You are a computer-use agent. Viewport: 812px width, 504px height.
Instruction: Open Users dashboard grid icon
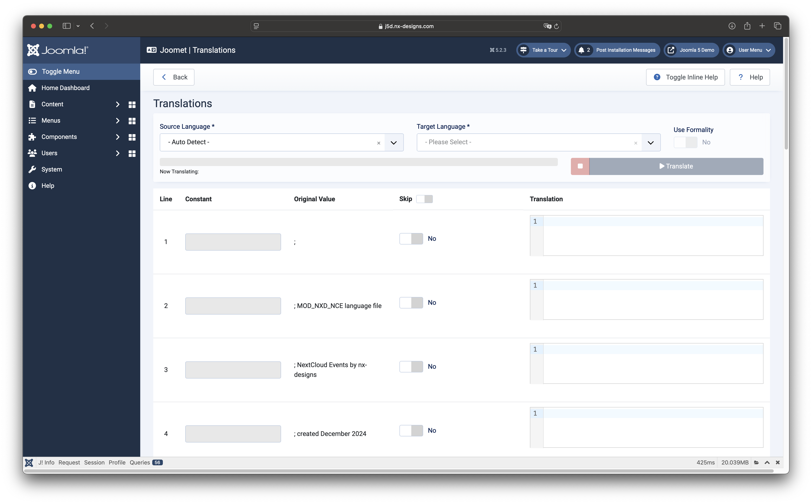click(x=132, y=154)
